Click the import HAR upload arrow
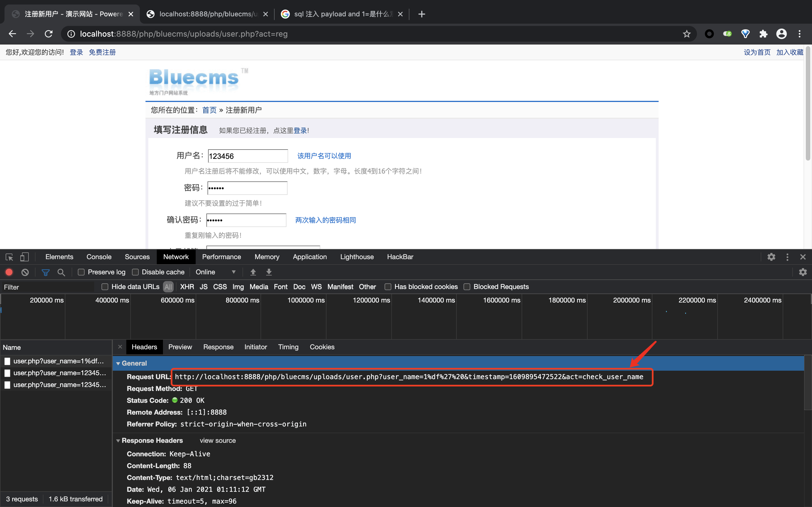Screen dimensions: 812x507 click(x=253, y=272)
